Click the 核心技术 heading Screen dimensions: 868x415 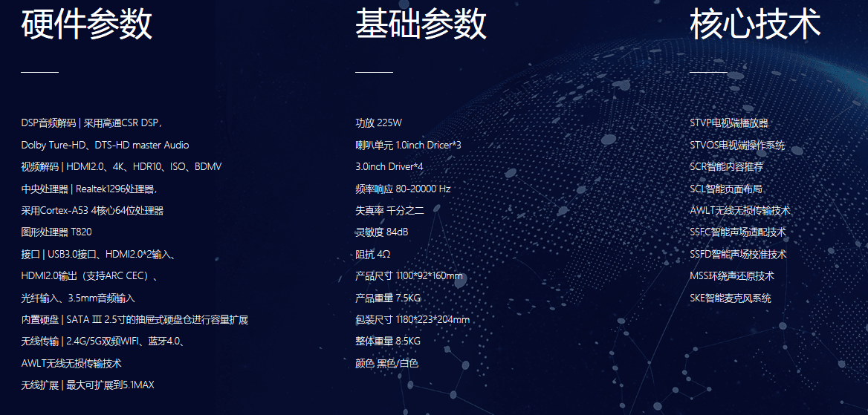[755, 24]
